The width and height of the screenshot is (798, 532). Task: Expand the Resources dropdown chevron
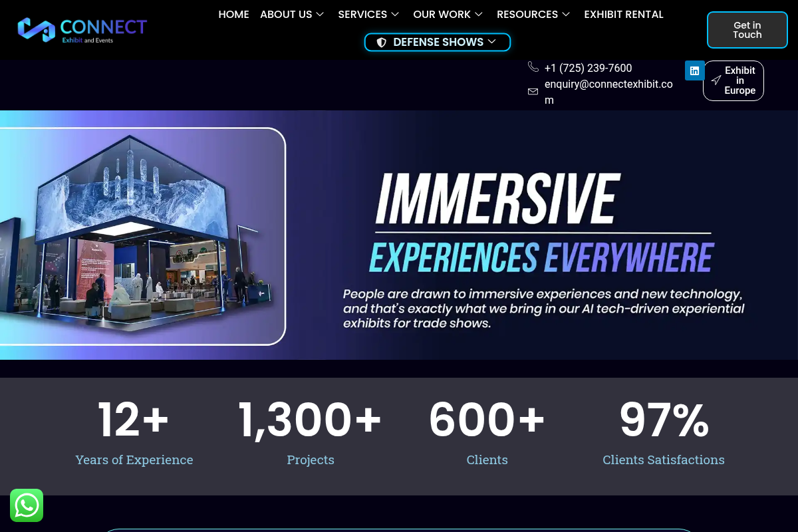point(566,15)
